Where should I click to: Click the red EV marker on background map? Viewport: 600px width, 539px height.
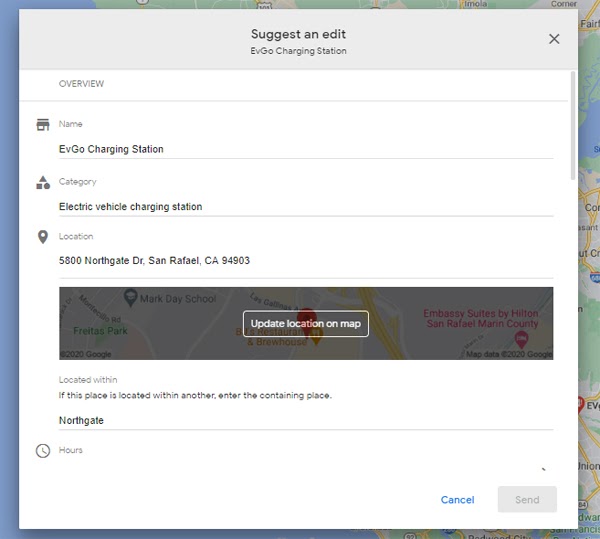(x=579, y=404)
